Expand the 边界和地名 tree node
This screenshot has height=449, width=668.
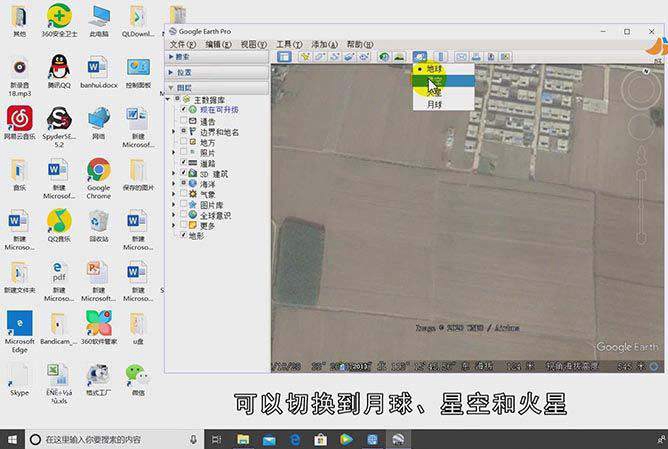coord(173,131)
